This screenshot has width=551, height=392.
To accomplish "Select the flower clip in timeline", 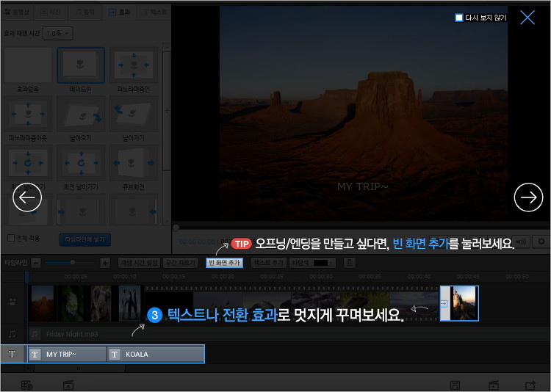I will [72, 303].
